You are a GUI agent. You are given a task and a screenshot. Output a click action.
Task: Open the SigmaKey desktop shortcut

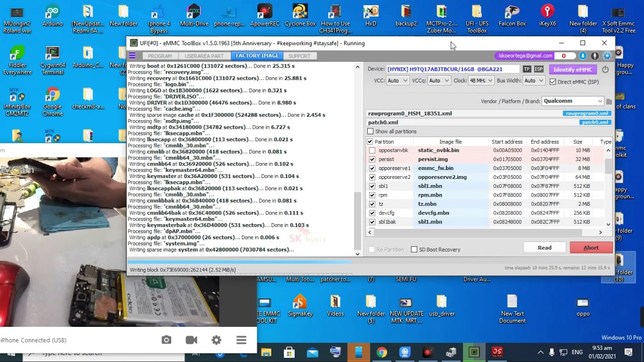[300, 306]
